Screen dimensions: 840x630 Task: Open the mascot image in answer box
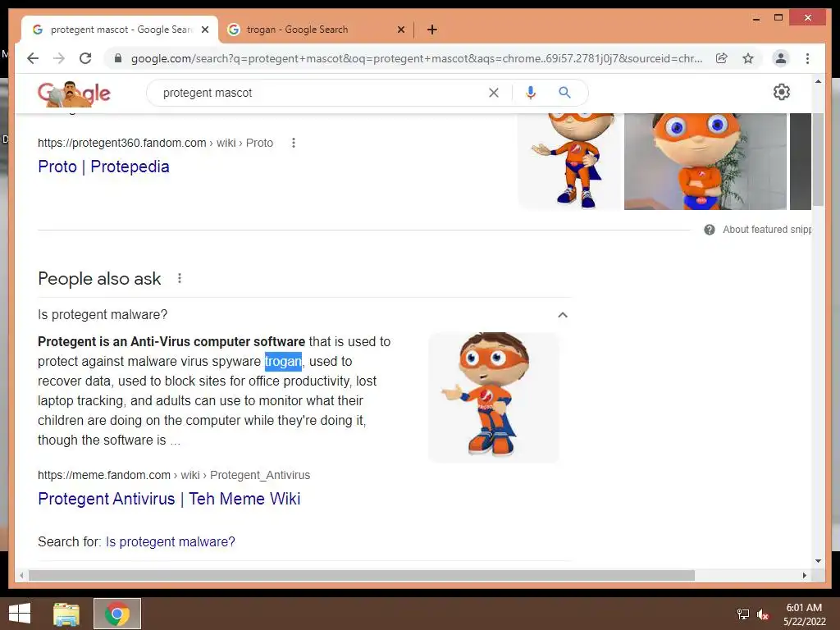tap(493, 397)
